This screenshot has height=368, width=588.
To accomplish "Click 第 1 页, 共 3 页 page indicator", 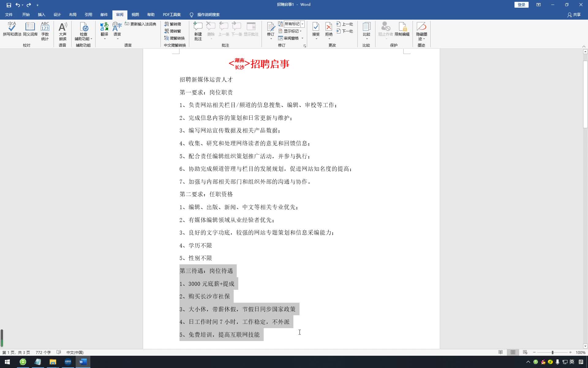I will pyautogui.click(x=16, y=352).
